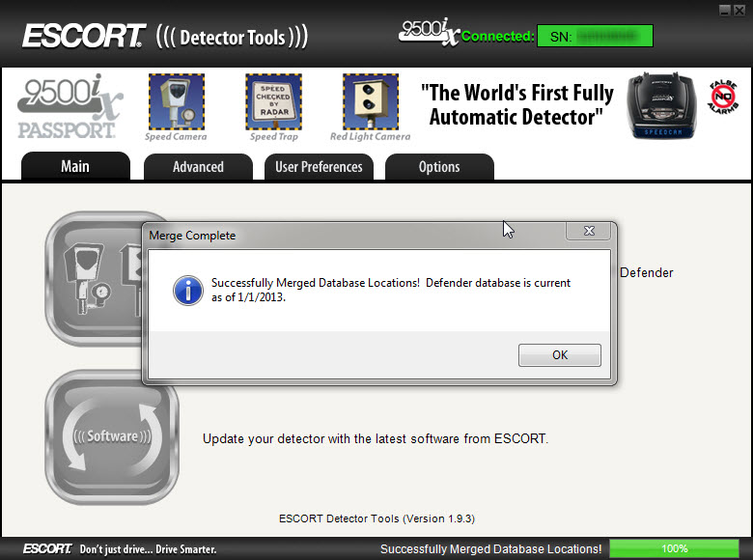
Task: Switch to the Main tab
Action: pos(75,166)
